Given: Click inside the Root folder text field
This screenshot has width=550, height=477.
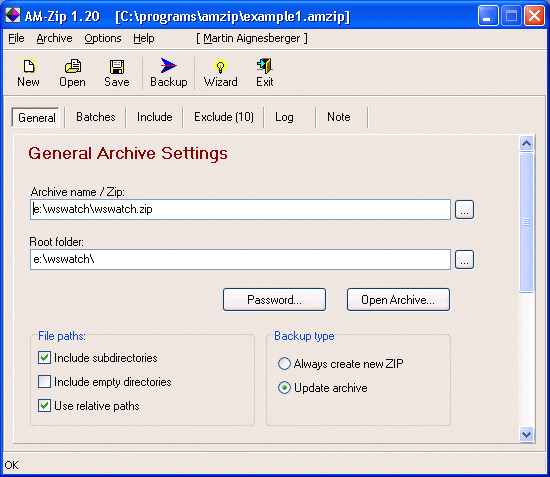Looking at the screenshot, I should pyautogui.click(x=240, y=260).
